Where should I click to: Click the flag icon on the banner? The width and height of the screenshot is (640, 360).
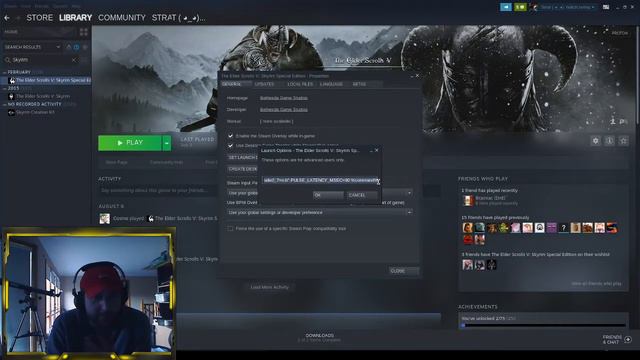pyautogui.click(x=623, y=121)
